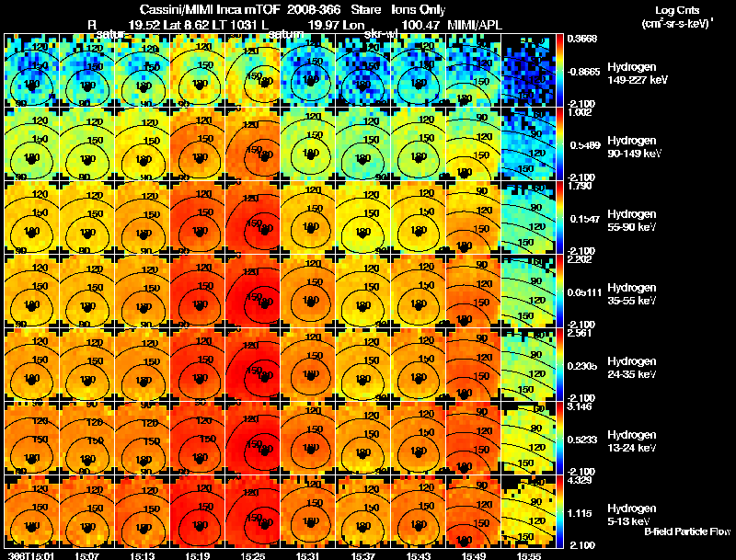Click the 15:19 image in the Hydrogen 149-227 keV row
Viewport: 736px width, 560px height.
198,71
